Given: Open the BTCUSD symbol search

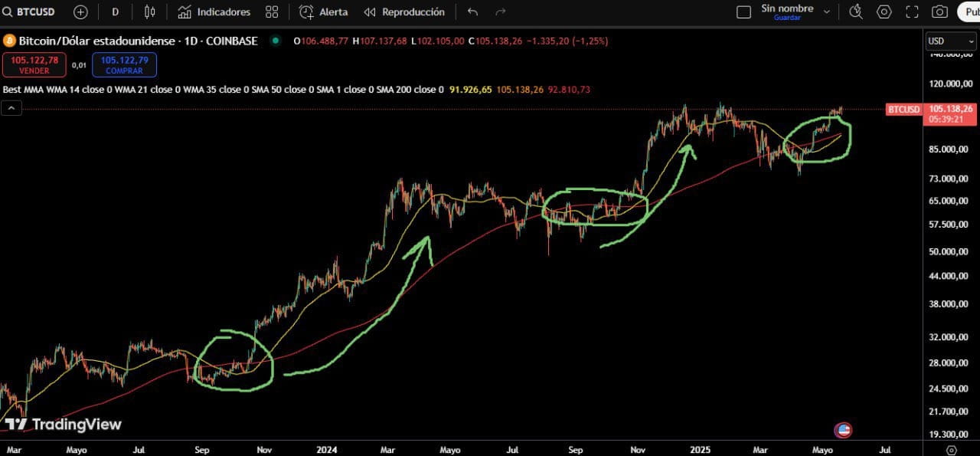Looking at the screenshot, I should pyautogui.click(x=28, y=12).
